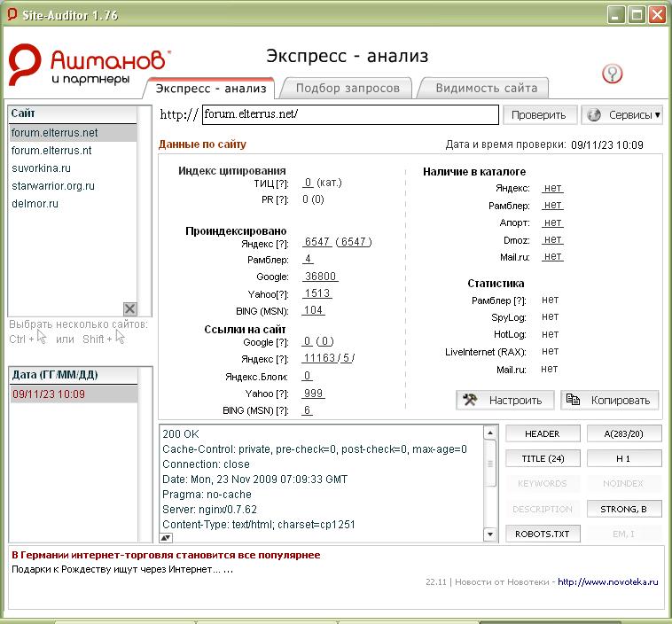This screenshot has width=672, height=624.
Task: Click the Копировать button
Action: (610, 400)
